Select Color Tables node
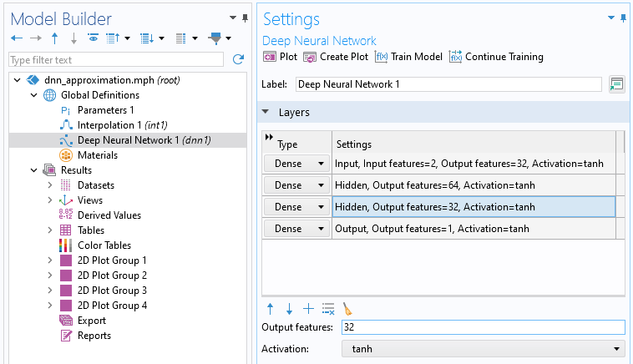633x364 pixels. (x=104, y=245)
